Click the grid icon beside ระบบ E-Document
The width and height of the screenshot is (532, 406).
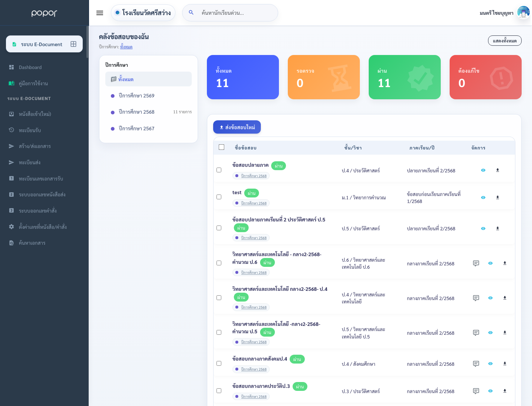point(74,44)
